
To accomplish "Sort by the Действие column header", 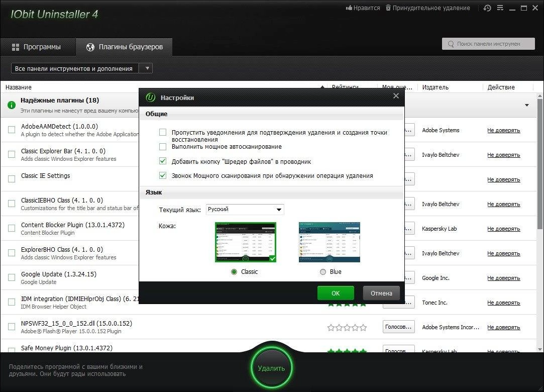I will [x=501, y=87].
